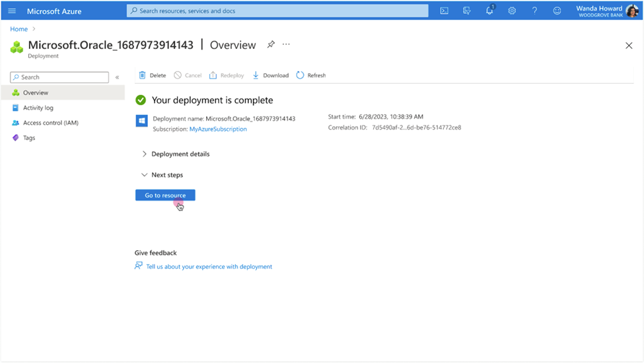
Task: Open MyAzureSubscription link
Action: (x=218, y=129)
